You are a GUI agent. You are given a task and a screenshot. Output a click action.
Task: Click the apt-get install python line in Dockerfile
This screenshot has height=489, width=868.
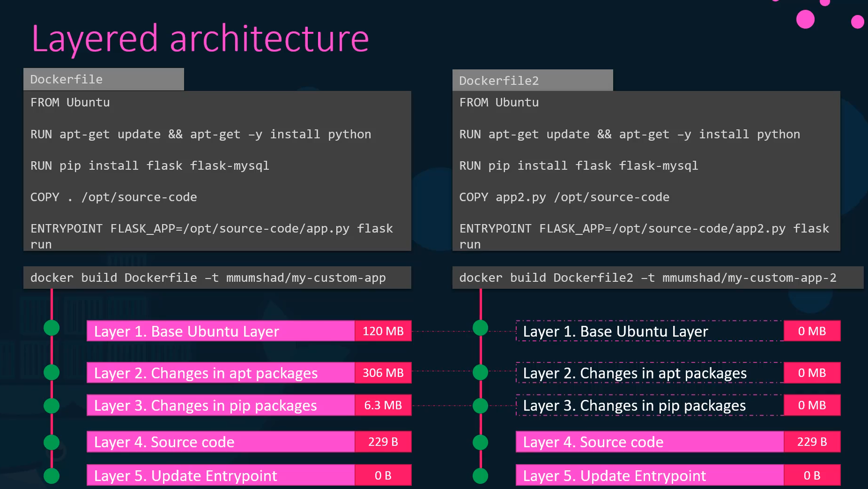tap(201, 134)
